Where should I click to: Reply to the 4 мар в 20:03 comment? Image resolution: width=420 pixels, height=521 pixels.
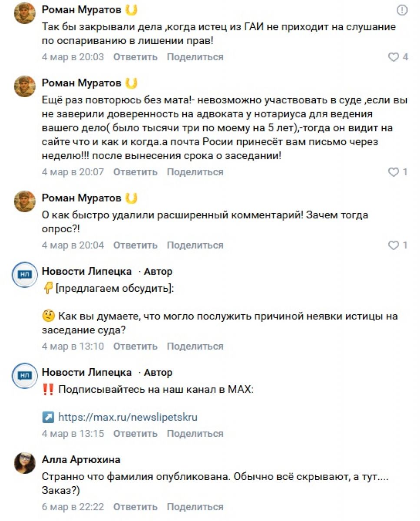coord(135,57)
